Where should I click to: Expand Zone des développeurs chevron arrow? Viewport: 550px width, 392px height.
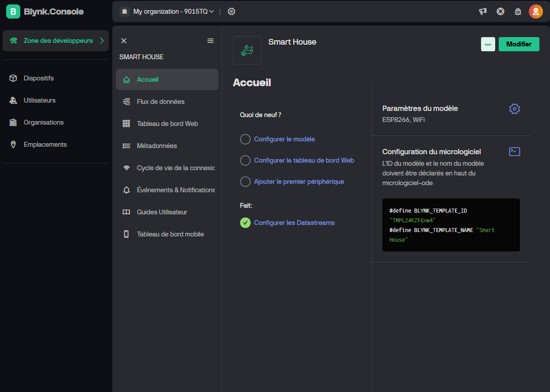click(x=102, y=41)
